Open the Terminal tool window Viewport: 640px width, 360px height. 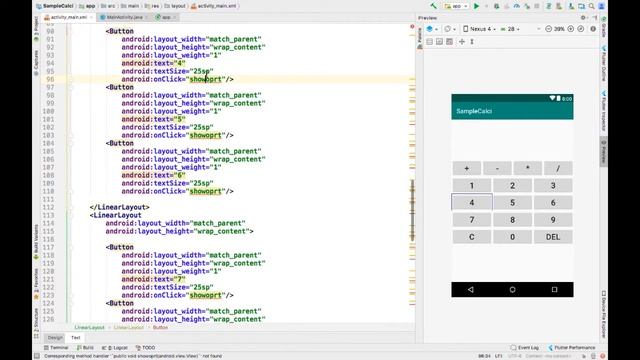(56, 348)
